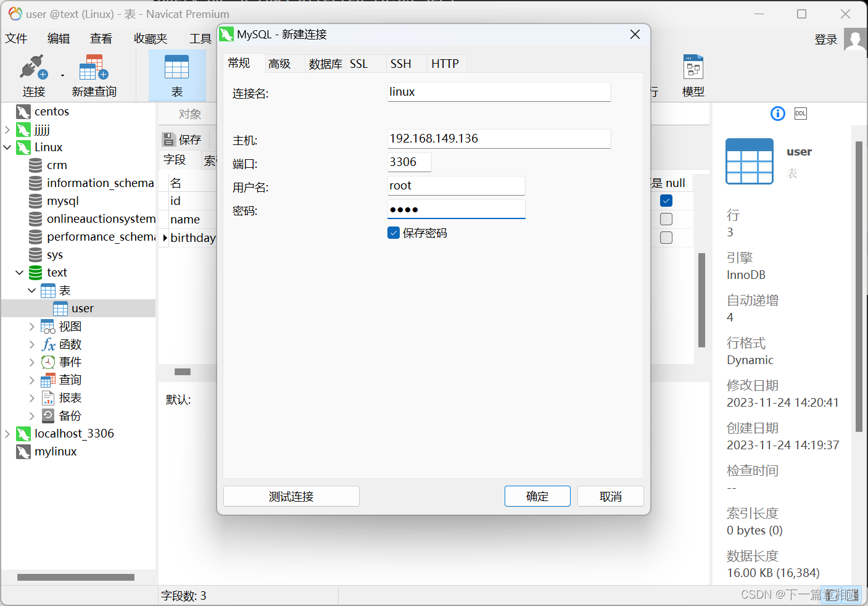
Task: Click the sys database icon
Action: tap(36, 255)
